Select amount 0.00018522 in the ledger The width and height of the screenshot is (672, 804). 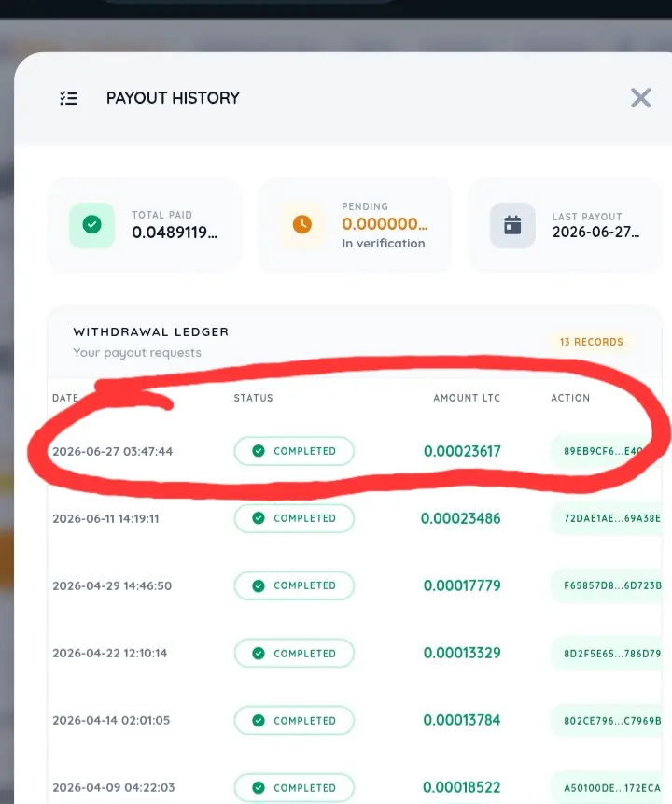[461, 787]
